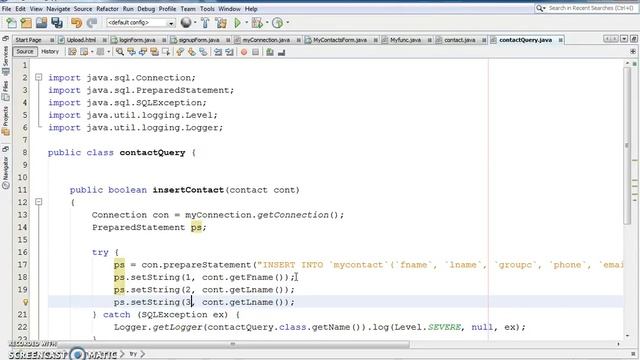Click the Shift Line Right icon

click(229, 52)
